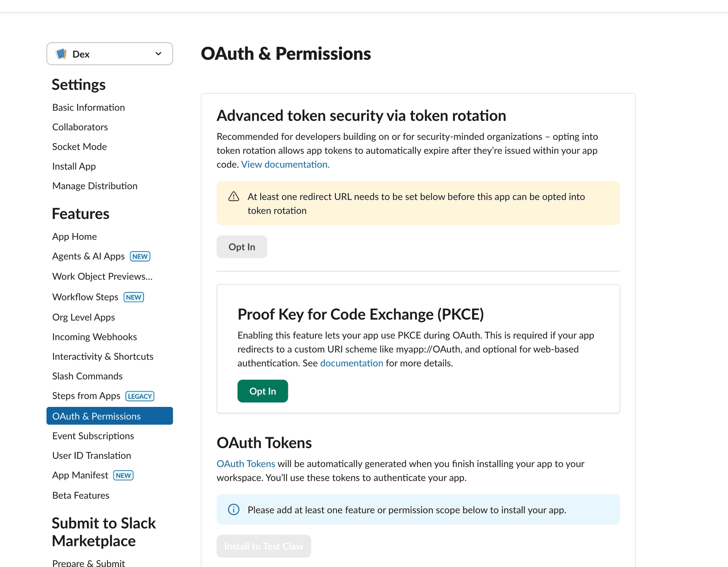Click the token rotation Opt In button
Image resolution: width=728 pixels, height=567 pixels.
(x=242, y=247)
